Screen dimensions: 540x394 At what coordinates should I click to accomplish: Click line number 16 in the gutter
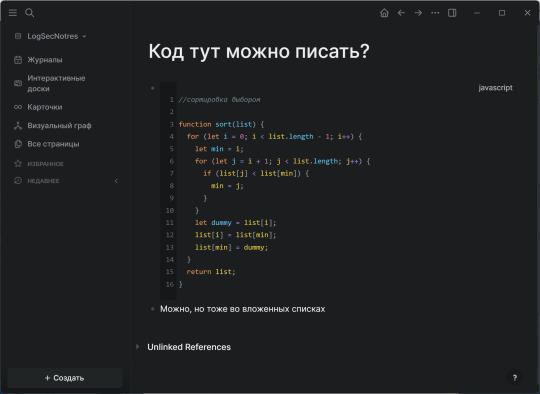coord(170,284)
